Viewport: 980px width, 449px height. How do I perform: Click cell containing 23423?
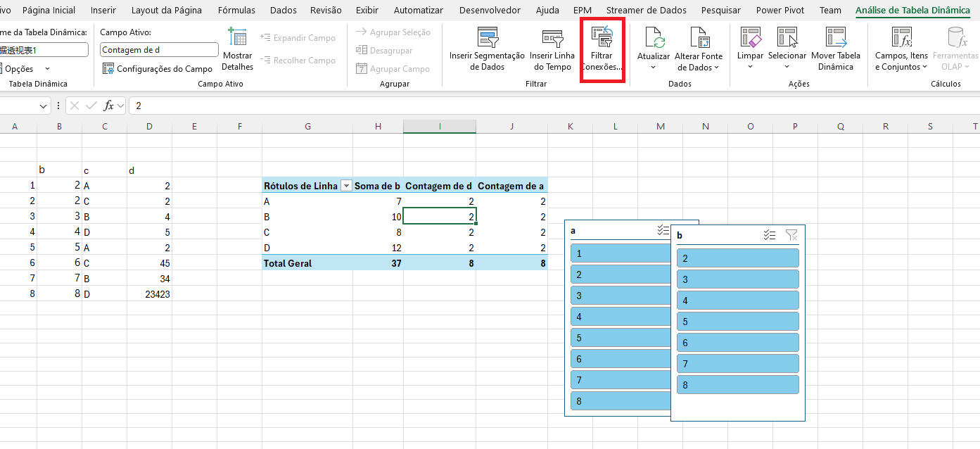pyautogui.click(x=149, y=294)
